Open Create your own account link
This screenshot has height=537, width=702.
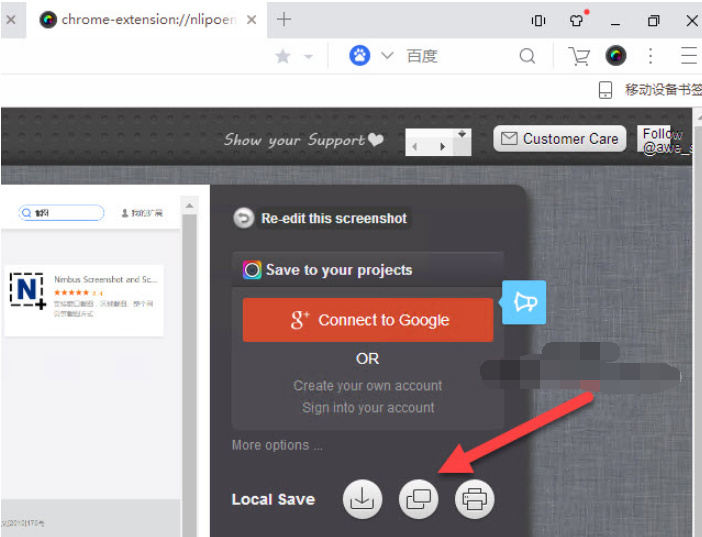coord(368,386)
